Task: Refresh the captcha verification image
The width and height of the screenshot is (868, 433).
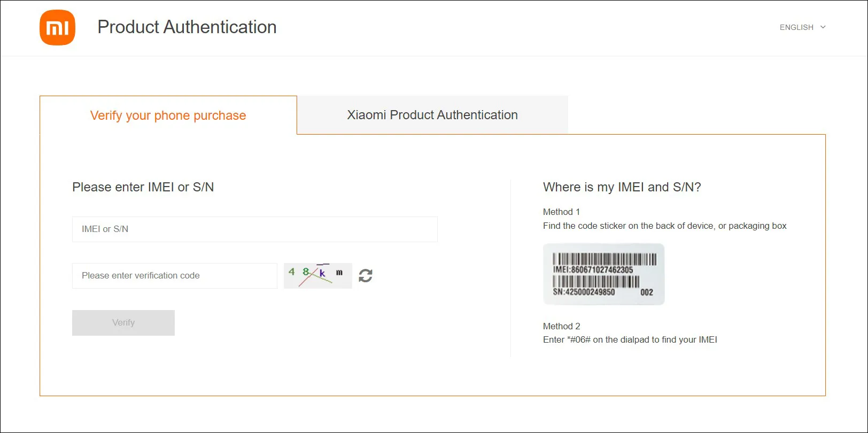Action: pos(366,276)
